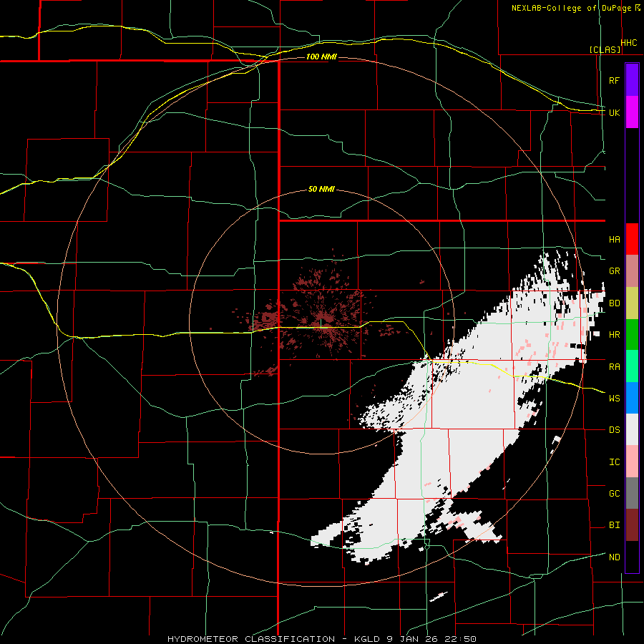
Task: Click the HR legend label
Action: pos(614,335)
